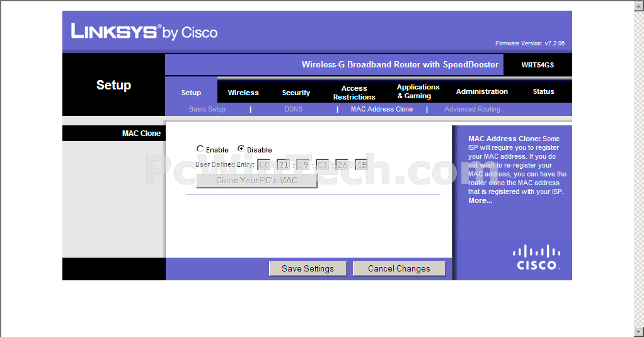
Task: Click the WRT54GS model label
Action: tap(538, 65)
